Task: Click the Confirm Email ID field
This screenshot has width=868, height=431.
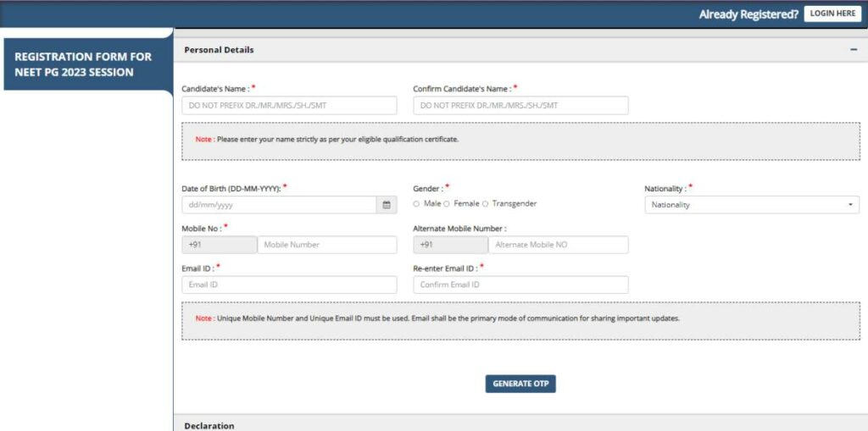Action: 520,285
